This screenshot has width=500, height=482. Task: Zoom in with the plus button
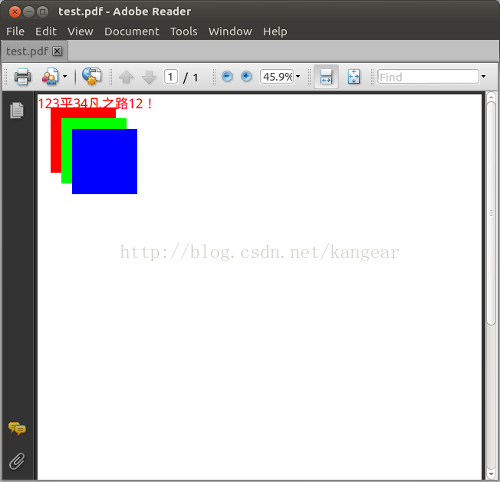click(x=246, y=76)
